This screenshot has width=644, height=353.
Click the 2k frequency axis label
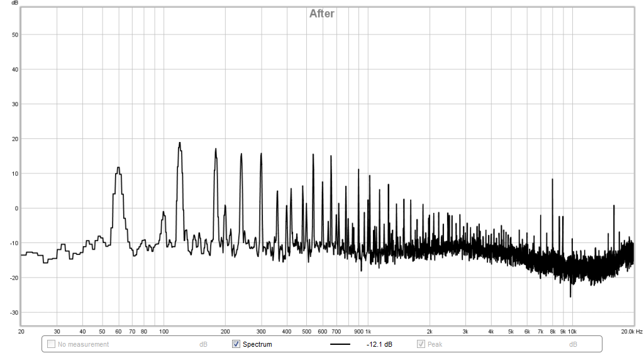click(x=430, y=331)
